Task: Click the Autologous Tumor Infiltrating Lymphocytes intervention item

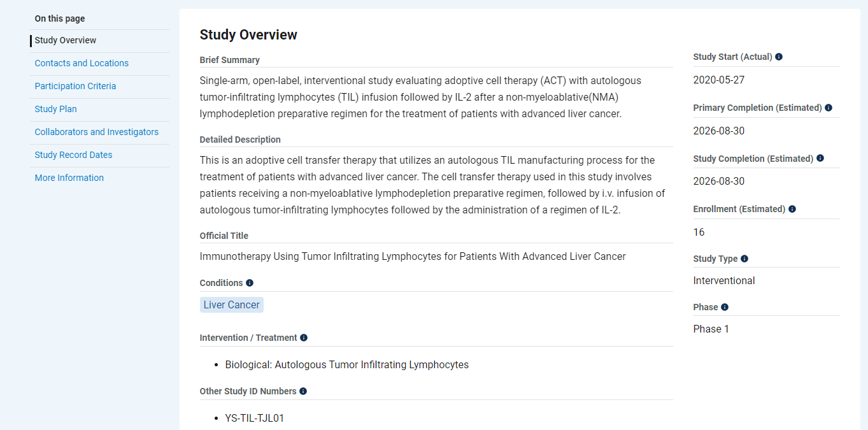Action: click(346, 365)
